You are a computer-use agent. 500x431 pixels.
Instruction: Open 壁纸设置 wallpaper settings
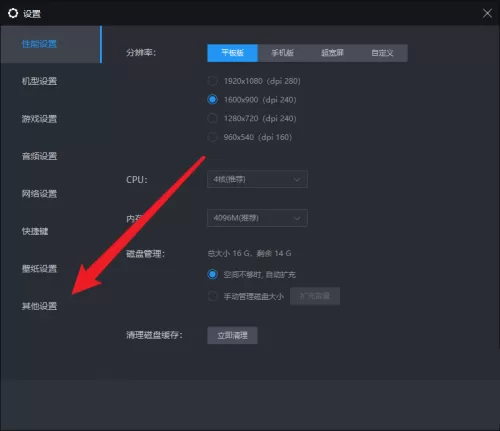click(39, 269)
